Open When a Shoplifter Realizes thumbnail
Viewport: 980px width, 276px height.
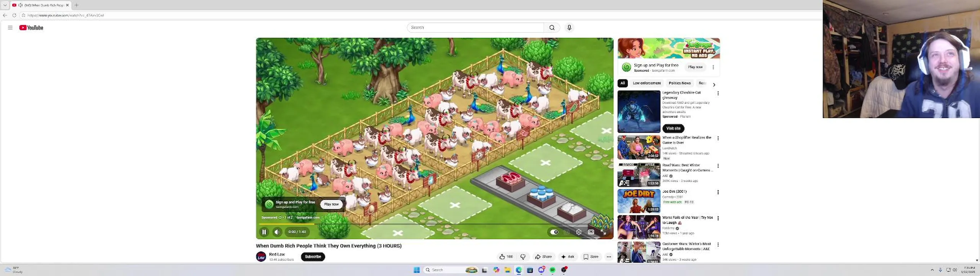point(639,147)
